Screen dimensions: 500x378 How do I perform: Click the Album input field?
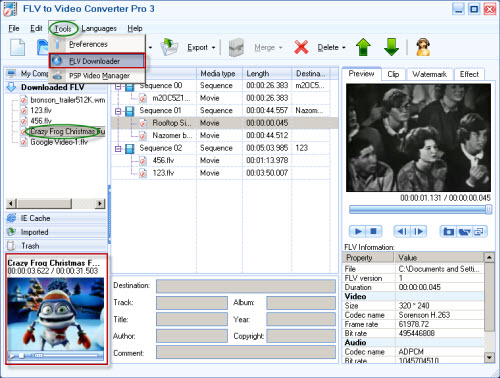pos(301,303)
